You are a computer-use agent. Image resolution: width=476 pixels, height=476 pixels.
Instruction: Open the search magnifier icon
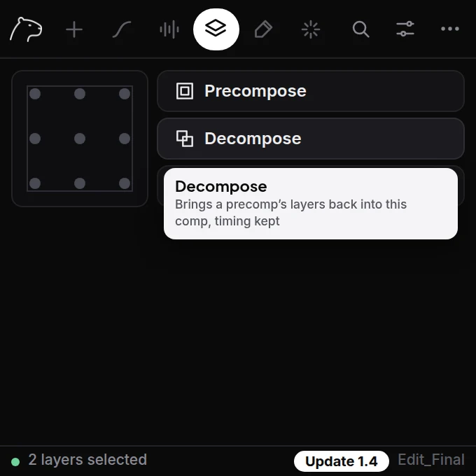[x=361, y=29]
